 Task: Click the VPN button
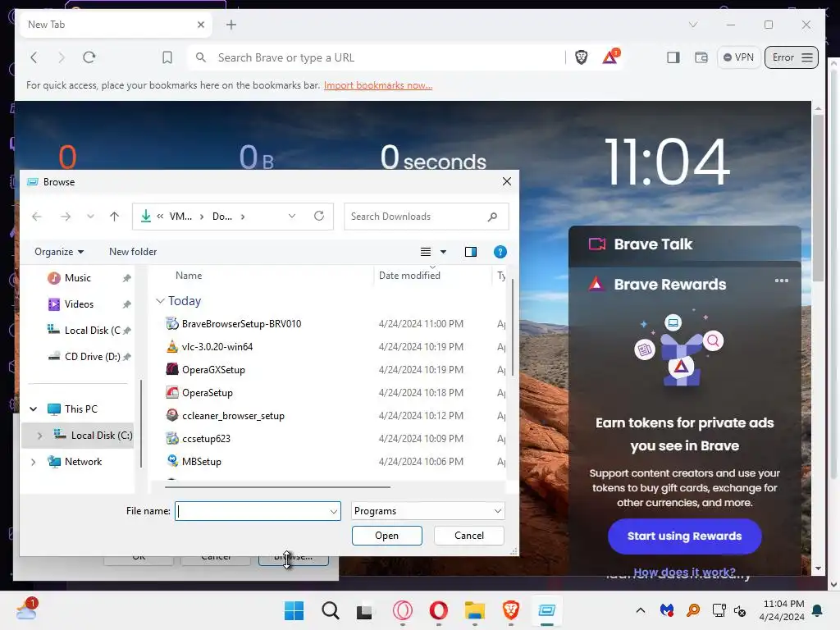[738, 57]
